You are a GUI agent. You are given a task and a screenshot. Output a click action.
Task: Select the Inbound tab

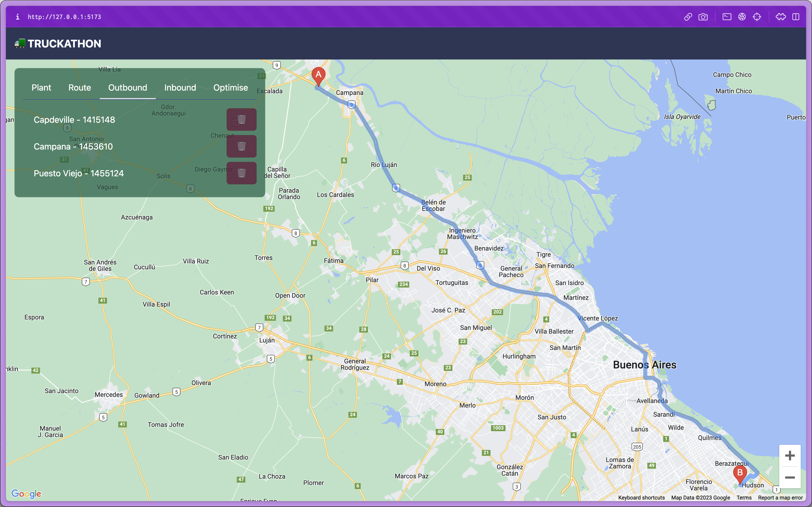180,88
